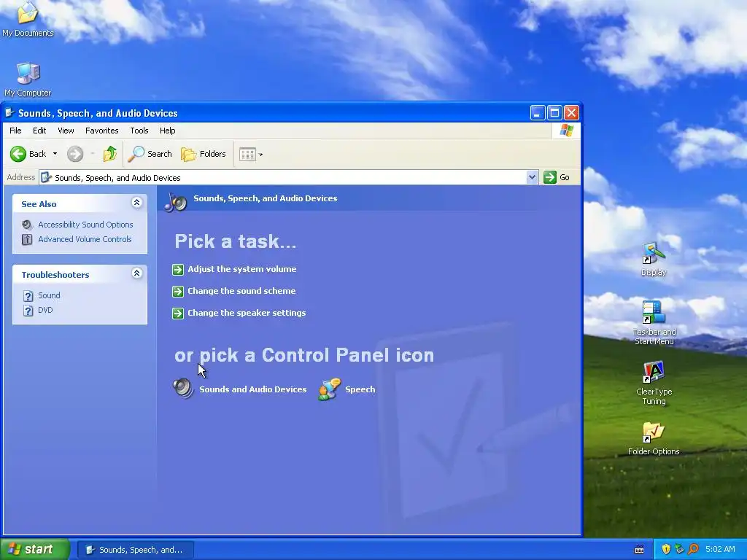The height and width of the screenshot is (560, 747).
Task: Open Accessibility Sound Options link
Action: (x=86, y=225)
